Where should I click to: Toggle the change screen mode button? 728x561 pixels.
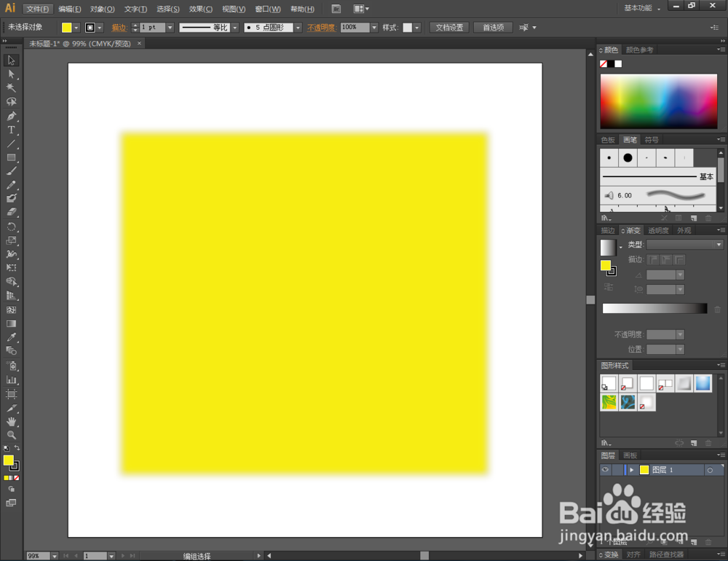pos(11,503)
